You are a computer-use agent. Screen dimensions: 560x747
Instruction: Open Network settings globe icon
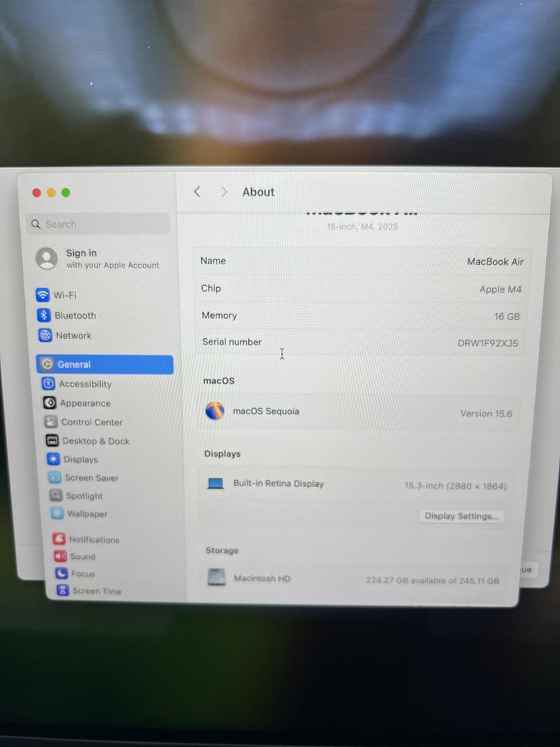pyautogui.click(x=45, y=335)
